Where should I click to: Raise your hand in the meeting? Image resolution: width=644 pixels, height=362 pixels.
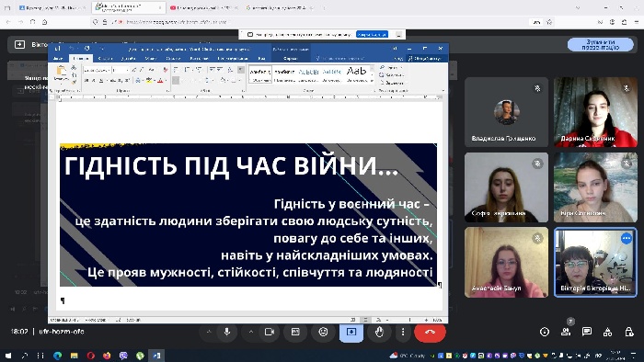tap(379, 332)
